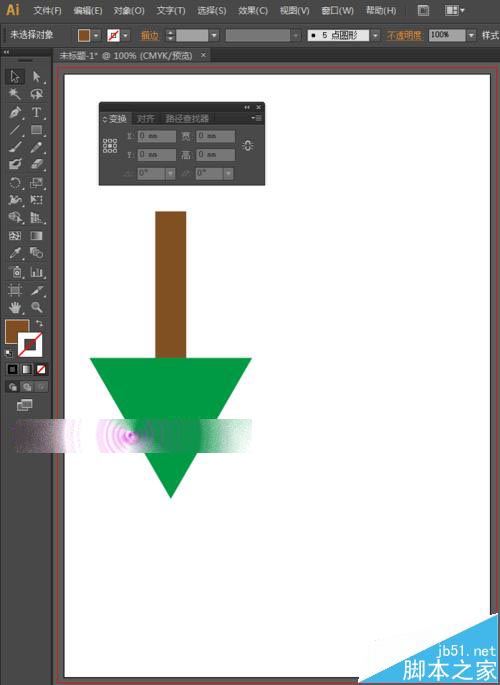The image size is (500, 685).
Task: Open the 对象(O) menu
Action: tap(129, 10)
